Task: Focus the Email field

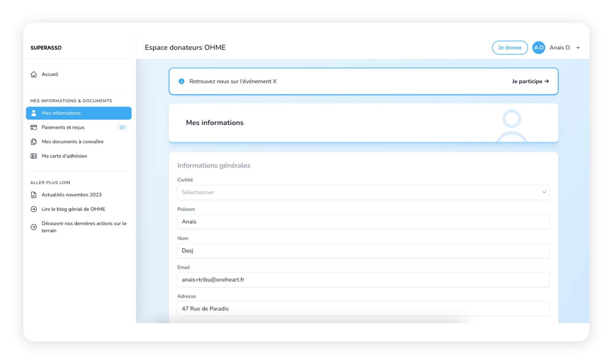Action: click(x=363, y=280)
